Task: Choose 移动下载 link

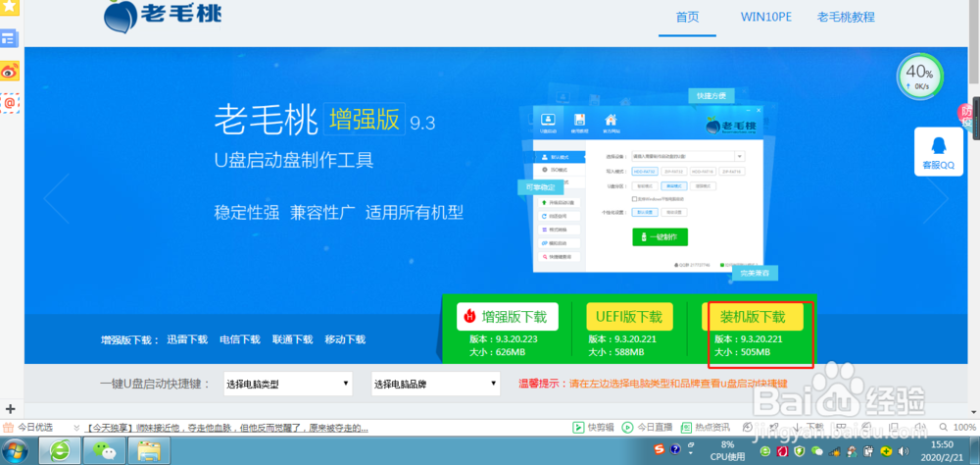Action: pyautogui.click(x=345, y=339)
